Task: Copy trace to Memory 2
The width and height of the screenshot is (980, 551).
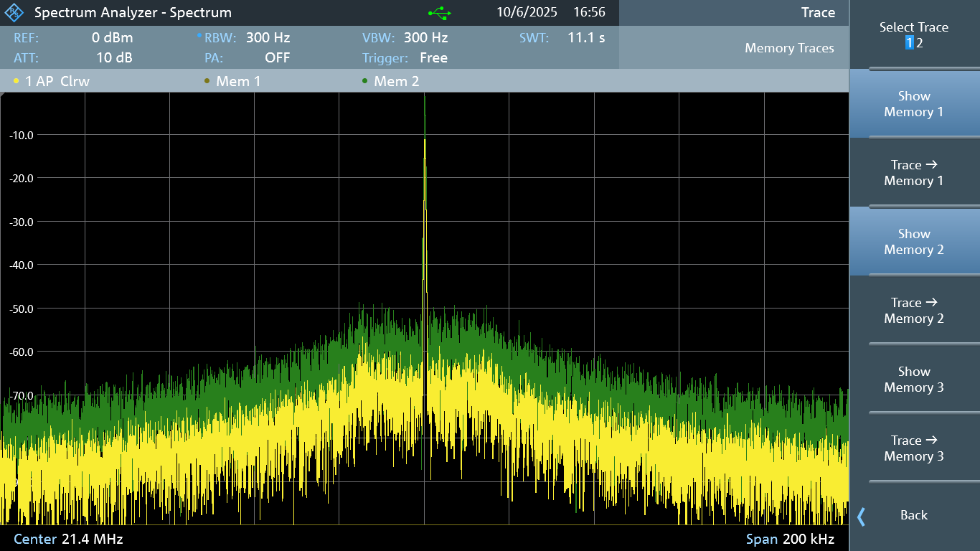Action: (913, 311)
